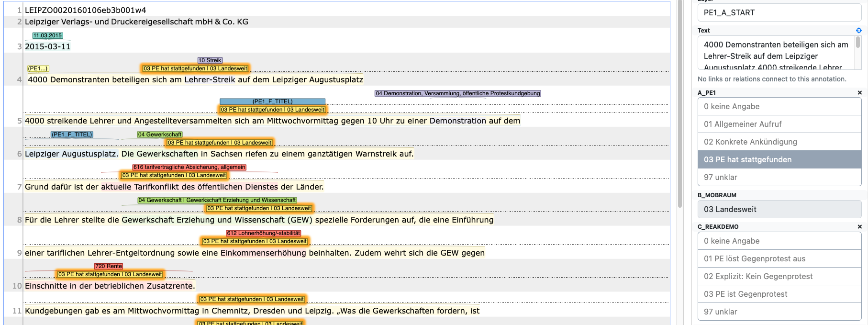This screenshot has height=325, width=868.
Task: Select the '(PE1_F_TITEL)' label above line 5
Action: [272, 101]
